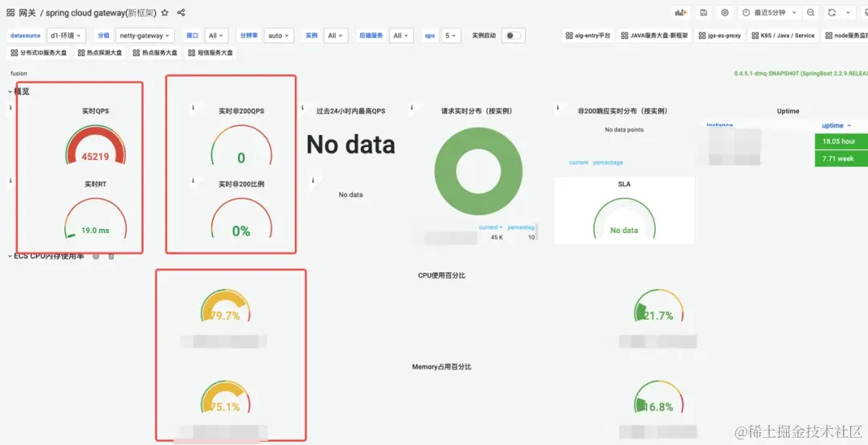Open the datasource d1-环境 dropdown
The image size is (868, 445).
pos(66,35)
